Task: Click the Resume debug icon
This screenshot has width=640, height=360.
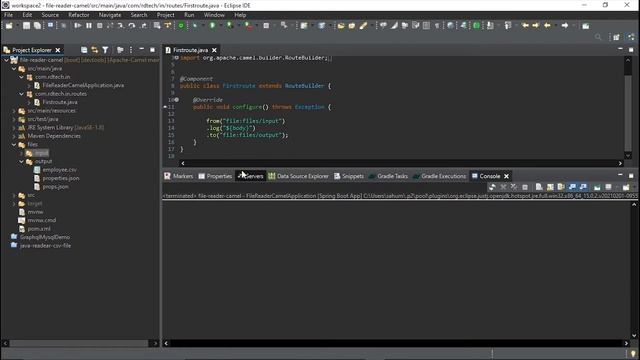Action: (78, 26)
